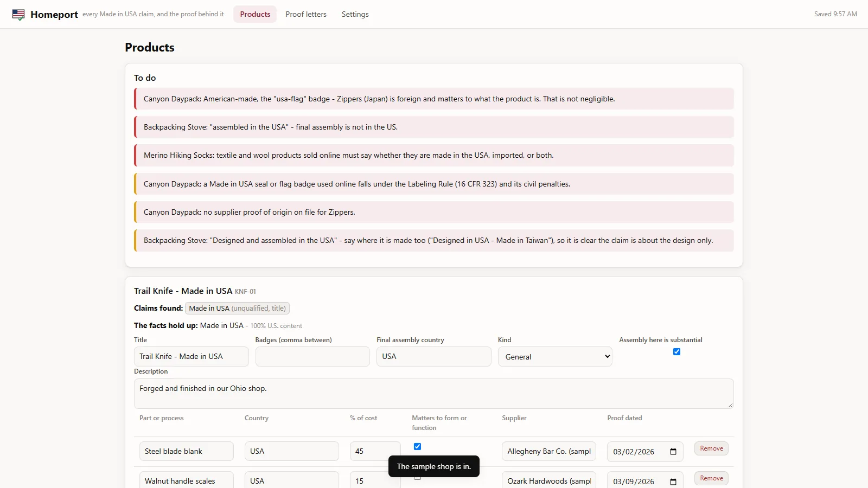Edit the Allegheny Bar Co. supplier field
The width and height of the screenshot is (868, 488).
549,451
